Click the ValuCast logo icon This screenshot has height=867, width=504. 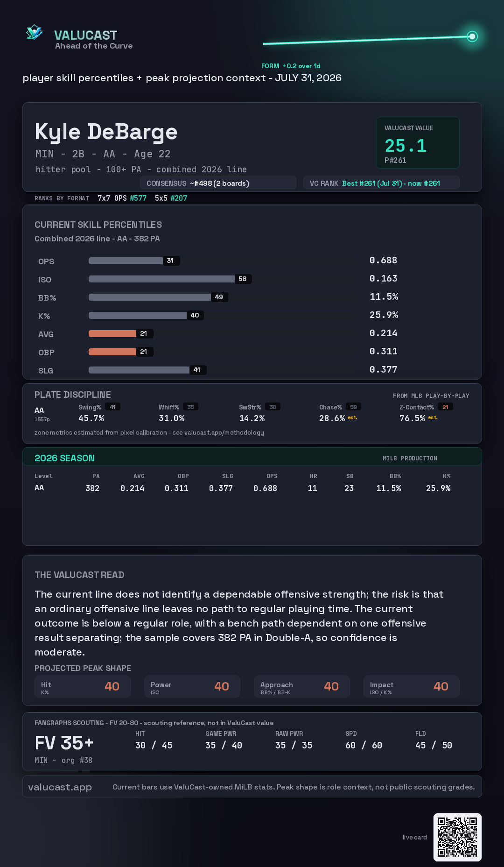(34, 32)
